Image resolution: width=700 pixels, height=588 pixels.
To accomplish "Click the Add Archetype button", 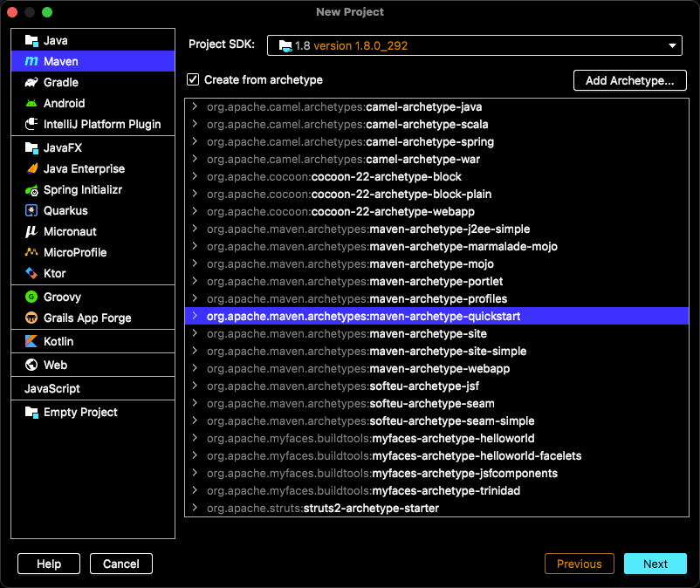I will coord(629,80).
